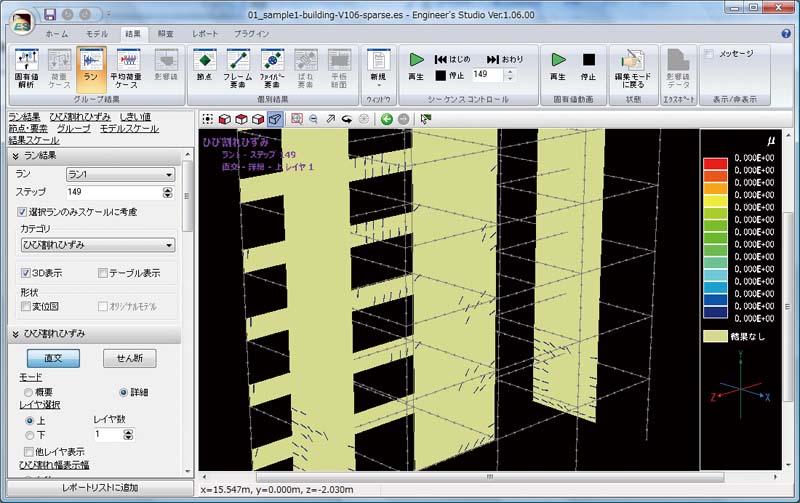Switch to the モデル ribbon tab
This screenshot has height=503, width=800.
point(97,33)
